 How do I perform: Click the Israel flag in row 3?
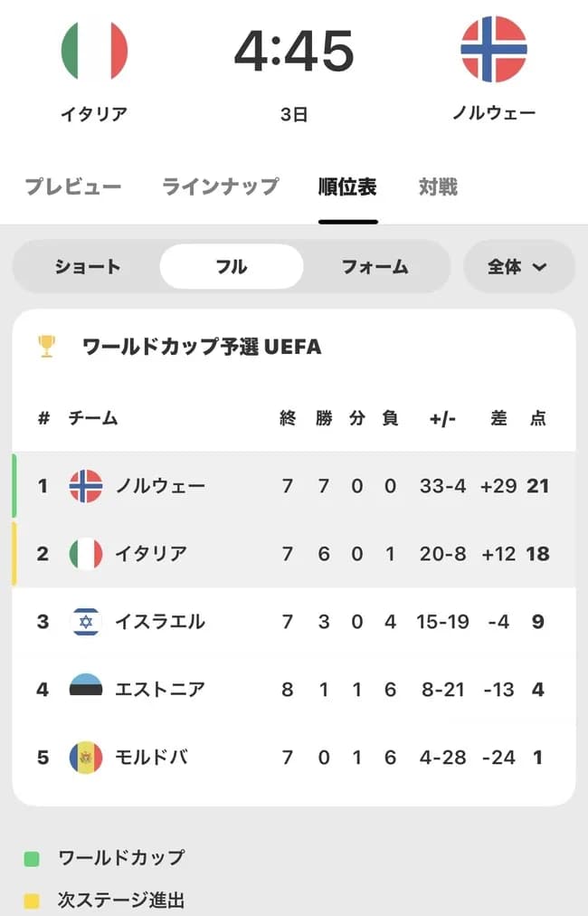(x=86, y=622)
